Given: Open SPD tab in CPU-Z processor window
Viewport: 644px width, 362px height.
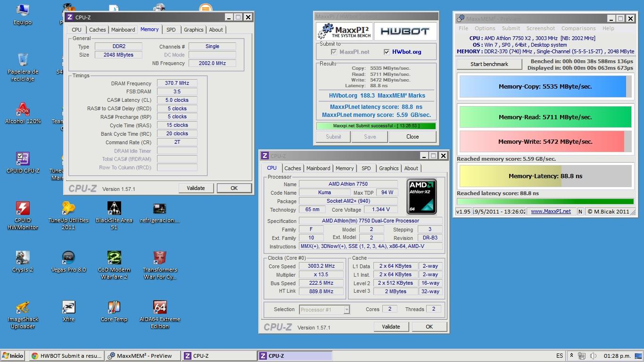Looking at the screenshot, I should 366,168.
